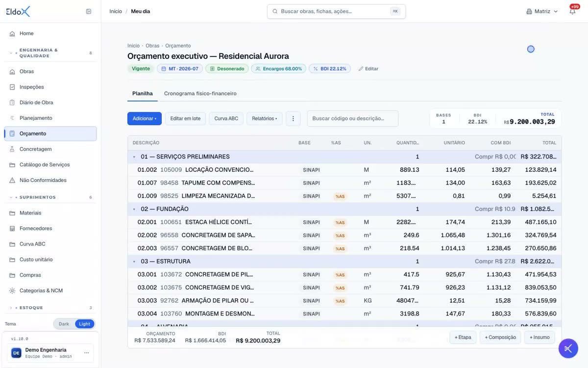This screenshot has height=368, width=588.
Task: Collapse Engenharia & Qualidade section
Action: coord(50,53)
